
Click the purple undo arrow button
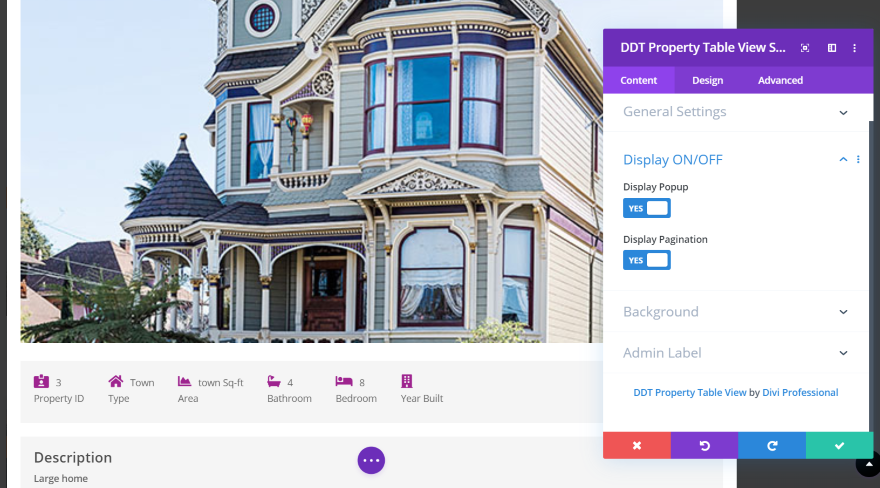click(704, 445)
